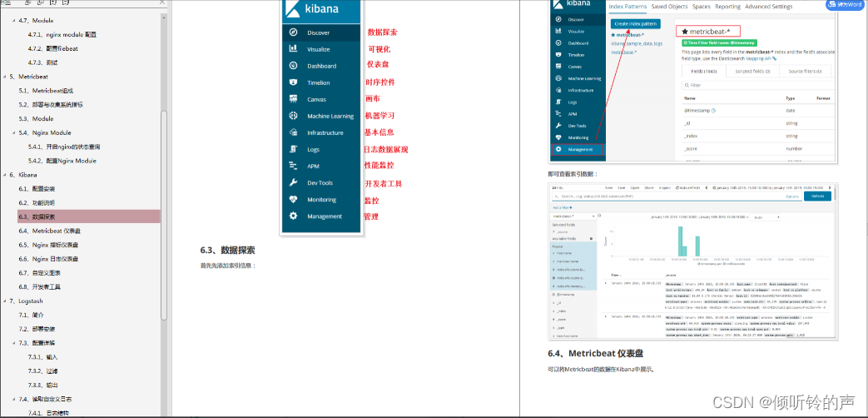
Task: Collapse the 7.4 读取自定义日志 outline node
Action: pos(13,399)
